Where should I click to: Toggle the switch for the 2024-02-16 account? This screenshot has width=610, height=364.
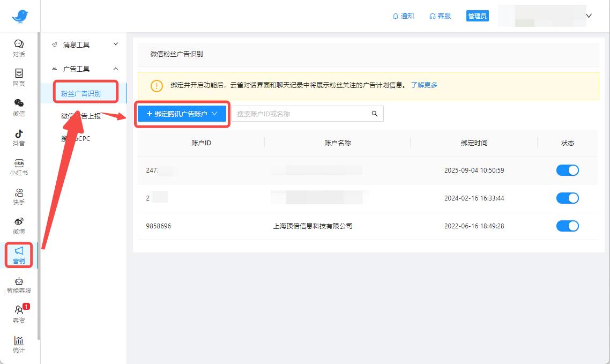[567, 198]
